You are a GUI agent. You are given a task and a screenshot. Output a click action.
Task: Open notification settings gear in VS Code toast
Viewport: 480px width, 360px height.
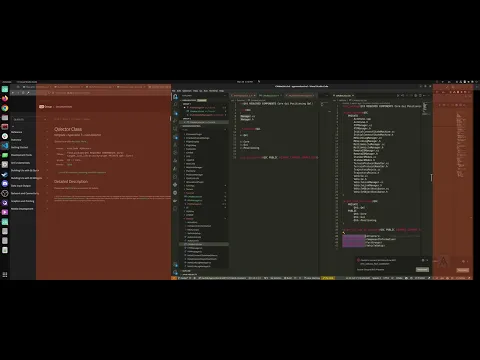(423, 260)
